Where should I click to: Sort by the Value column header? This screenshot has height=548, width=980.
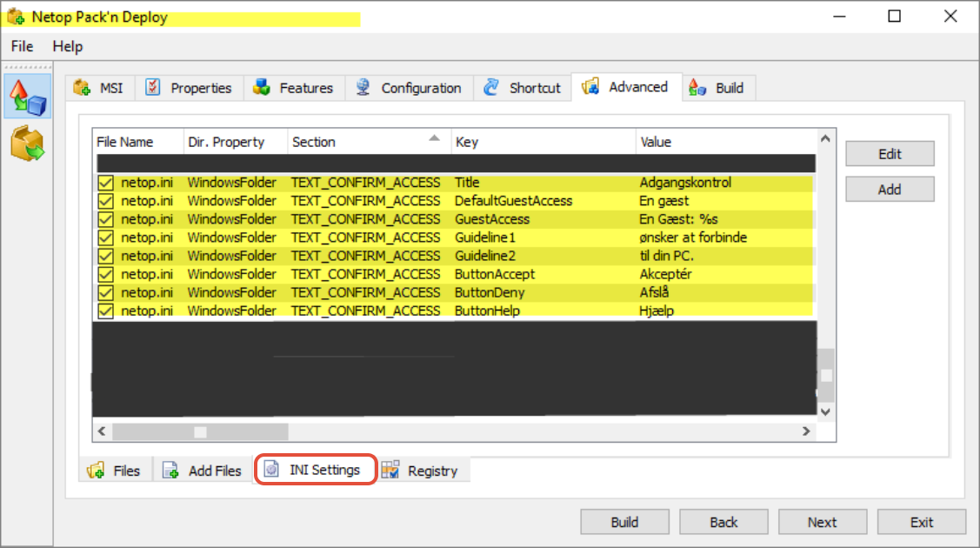pos(726,142)
